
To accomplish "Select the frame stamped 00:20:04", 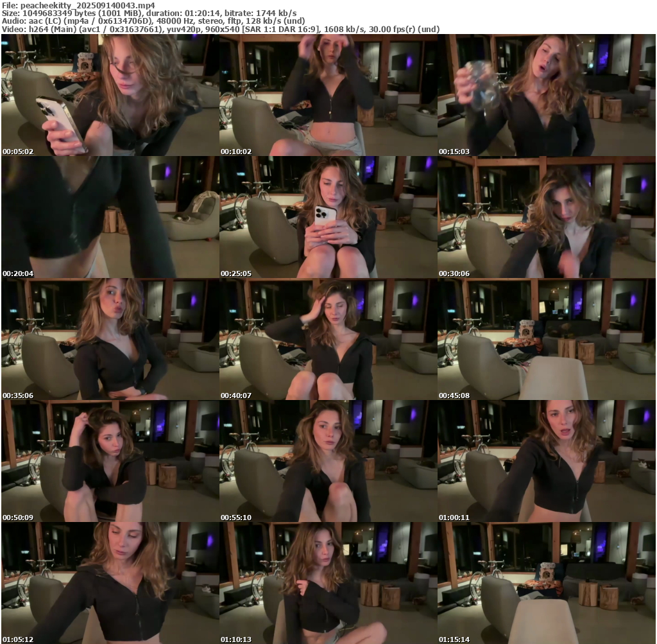I will [110, 217].
